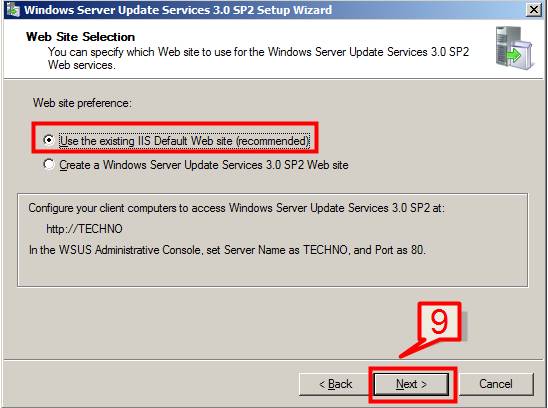Return to the previous page with Back

[335, 384]
